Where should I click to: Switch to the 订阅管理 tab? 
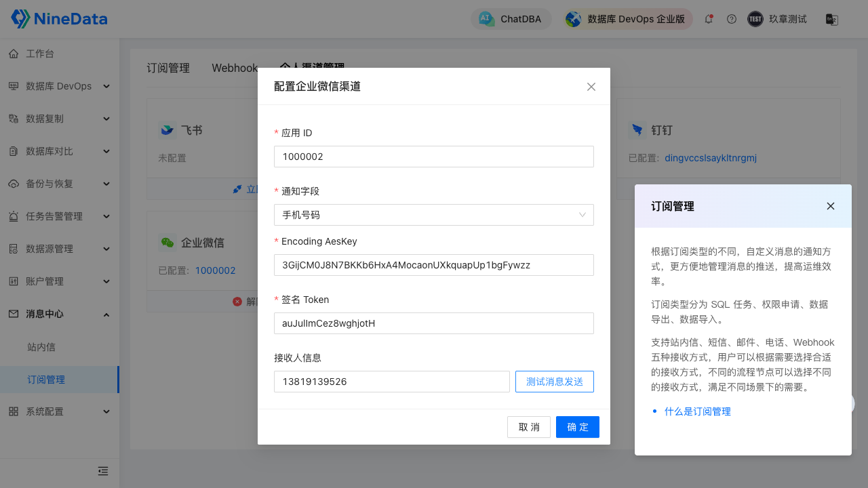pos(168,68)
